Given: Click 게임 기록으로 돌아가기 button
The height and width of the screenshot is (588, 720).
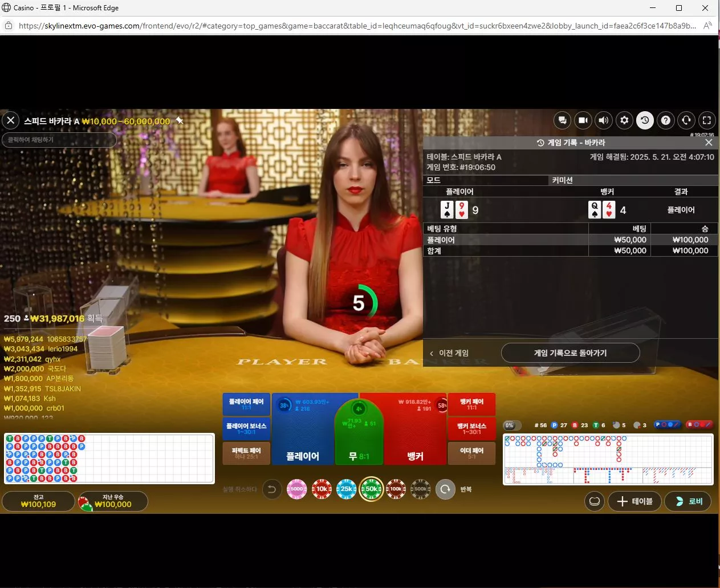Looking at the screenshot, I should (570, 353).
